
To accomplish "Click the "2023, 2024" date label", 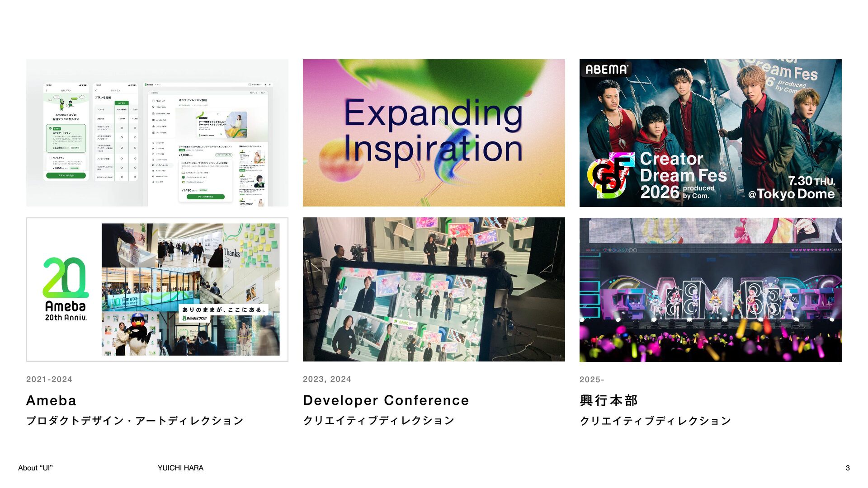I will pyautogui.click(x=327, y=379).
